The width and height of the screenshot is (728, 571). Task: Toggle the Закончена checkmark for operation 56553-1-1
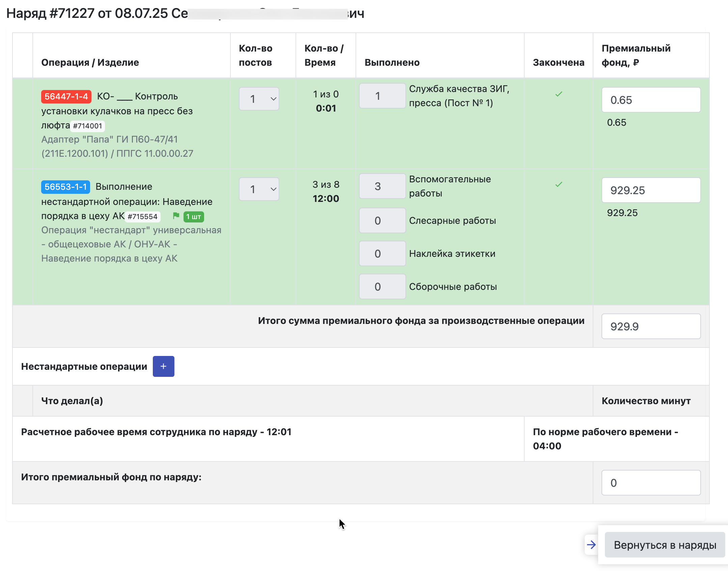pos(559,184)
